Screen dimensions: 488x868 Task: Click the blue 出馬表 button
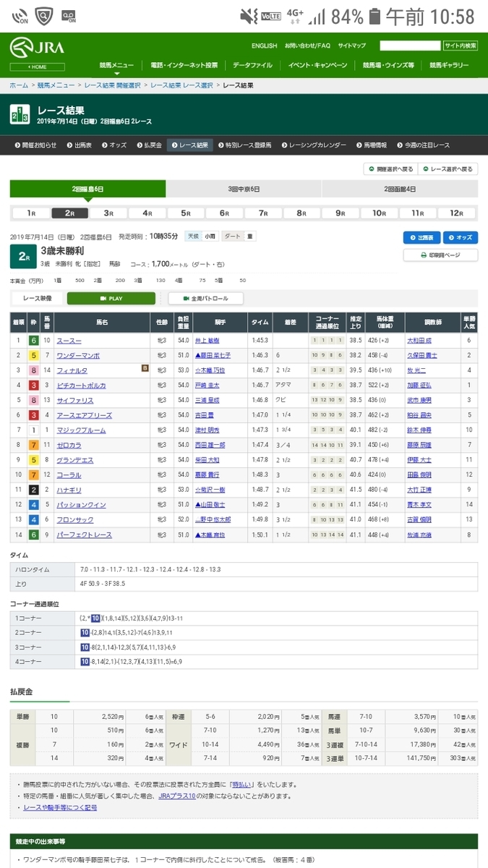point(421,237)
